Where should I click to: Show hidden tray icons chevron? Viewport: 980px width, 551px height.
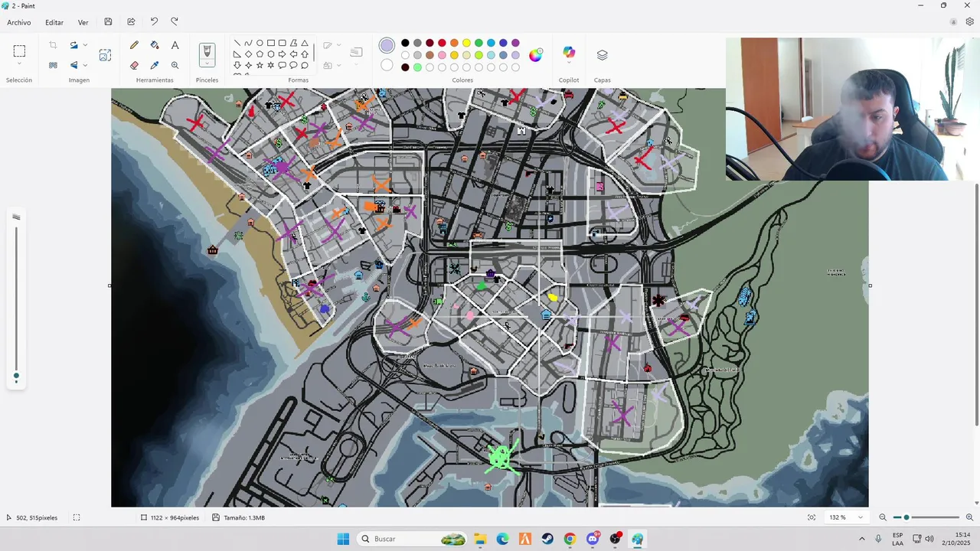[861, 539]
